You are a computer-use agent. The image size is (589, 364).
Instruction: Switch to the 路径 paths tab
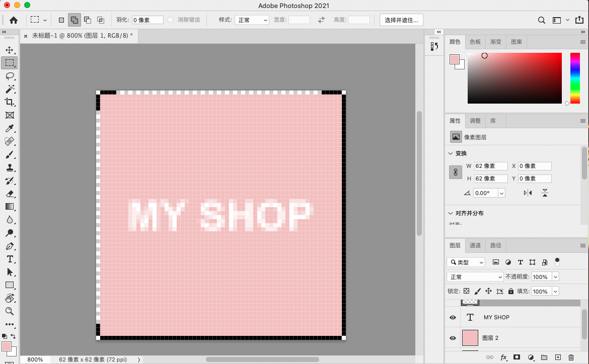pyautogui.click(x=495, y=245)
